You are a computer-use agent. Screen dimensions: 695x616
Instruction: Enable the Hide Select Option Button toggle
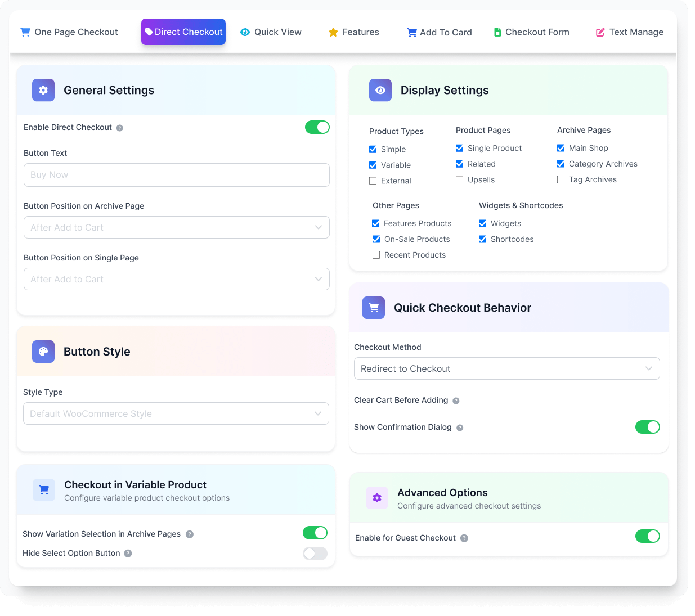point(315,554)
